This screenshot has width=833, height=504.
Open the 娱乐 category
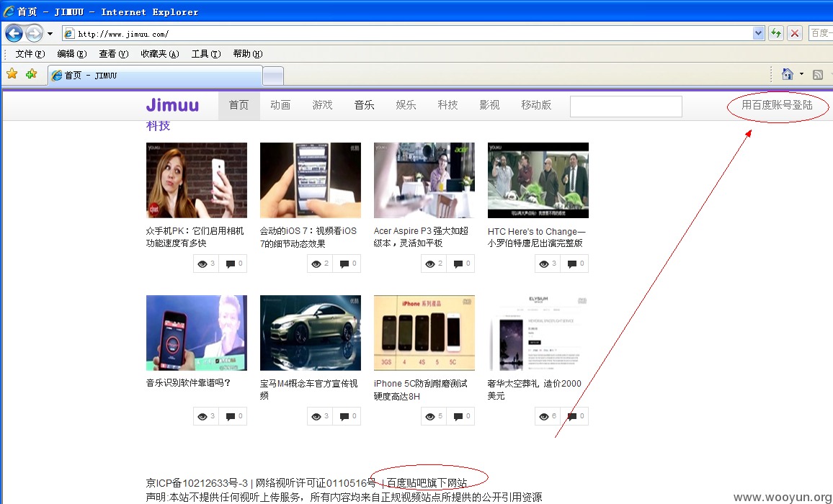coord(406,105)
